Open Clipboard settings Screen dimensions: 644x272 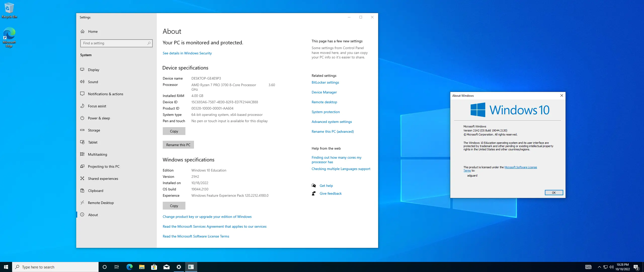96,190
